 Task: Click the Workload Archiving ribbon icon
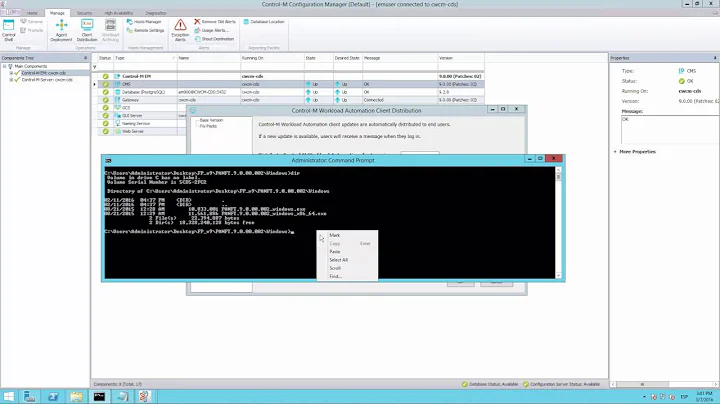click(110, 30)
